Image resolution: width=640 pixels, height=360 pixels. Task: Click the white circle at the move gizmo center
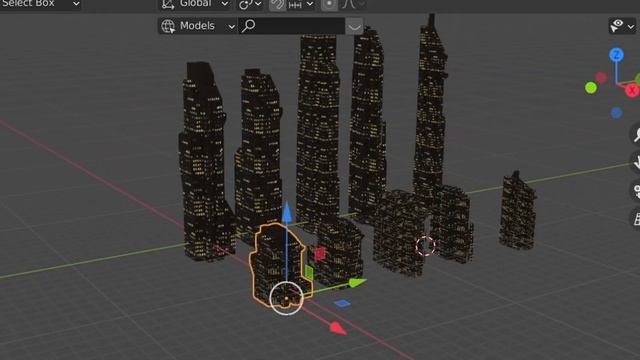(287, 298)
